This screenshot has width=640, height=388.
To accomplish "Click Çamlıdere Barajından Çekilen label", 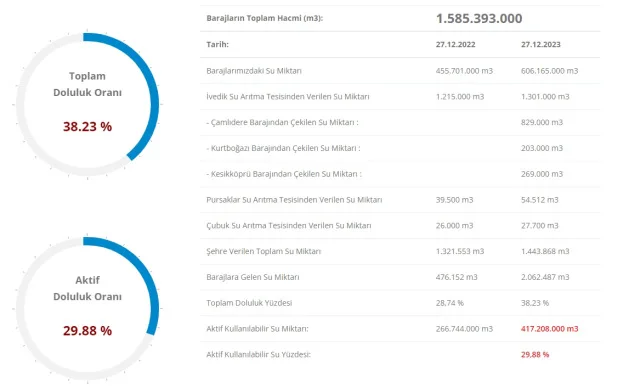I will [x=282, y=122].
